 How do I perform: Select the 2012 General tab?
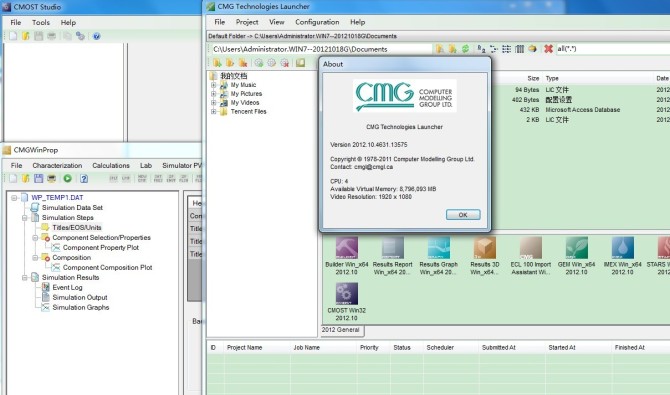click(x=341, y=330)
